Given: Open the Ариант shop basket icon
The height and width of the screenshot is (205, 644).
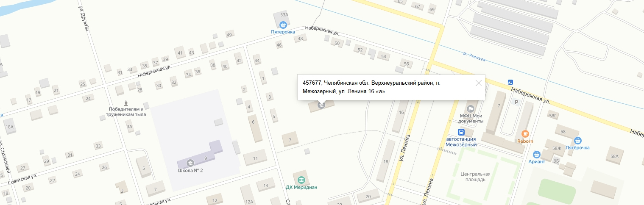Looking at the screenshot, I should [x=536, y=154].
